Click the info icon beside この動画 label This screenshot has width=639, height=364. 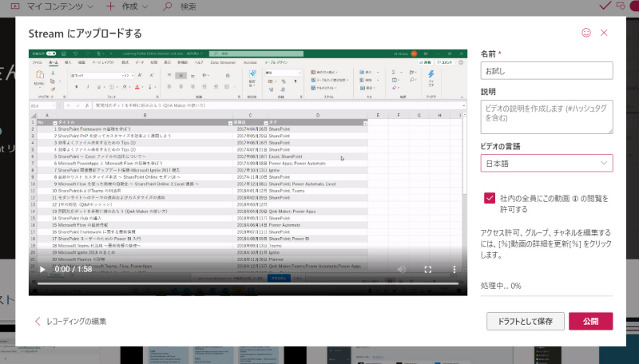click(575, 199)
